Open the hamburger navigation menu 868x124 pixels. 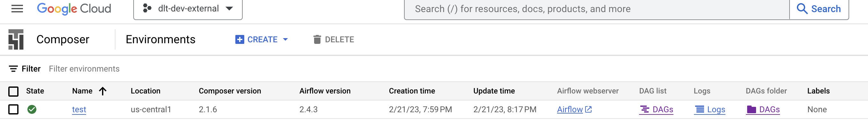pyautogui.click(x=17, y=8)
